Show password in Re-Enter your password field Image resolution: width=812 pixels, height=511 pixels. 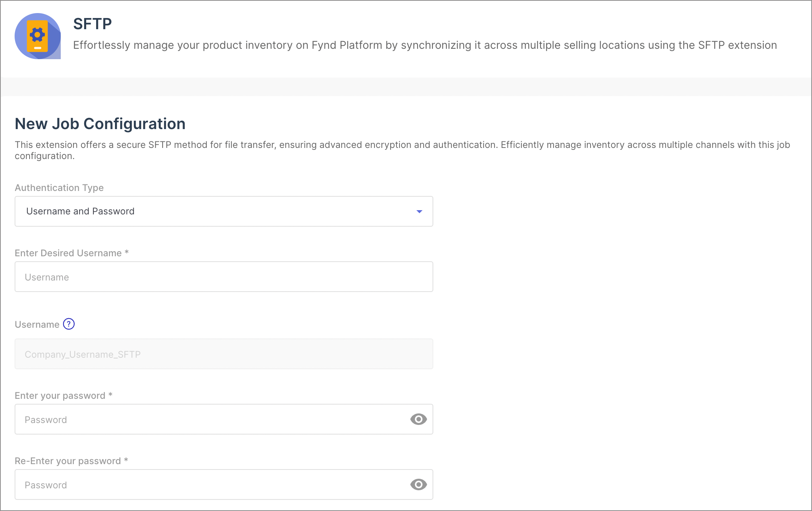click(x=418, y=484)
